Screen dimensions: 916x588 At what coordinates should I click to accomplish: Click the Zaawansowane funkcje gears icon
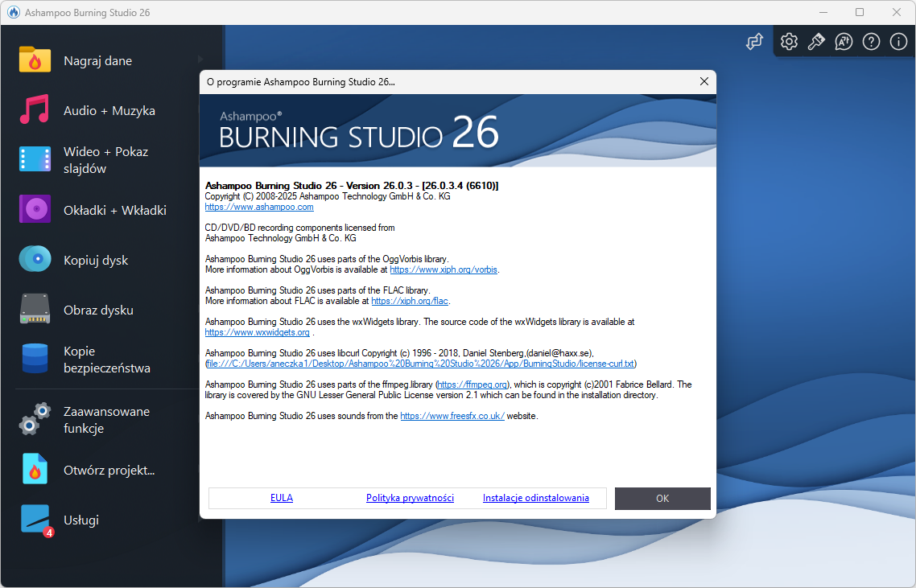click(x=35, y=418)
